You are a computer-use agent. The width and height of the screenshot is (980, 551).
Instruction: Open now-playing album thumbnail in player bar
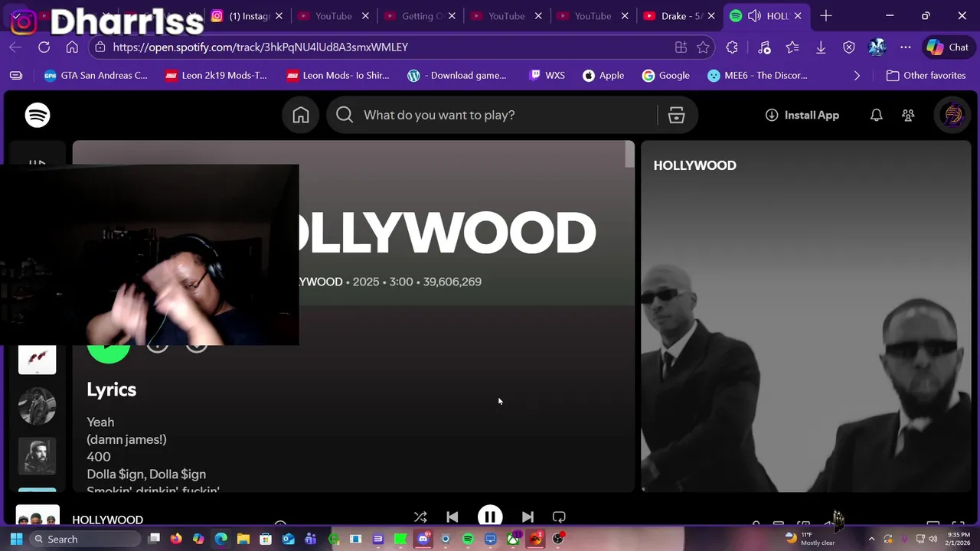point(38,516)
